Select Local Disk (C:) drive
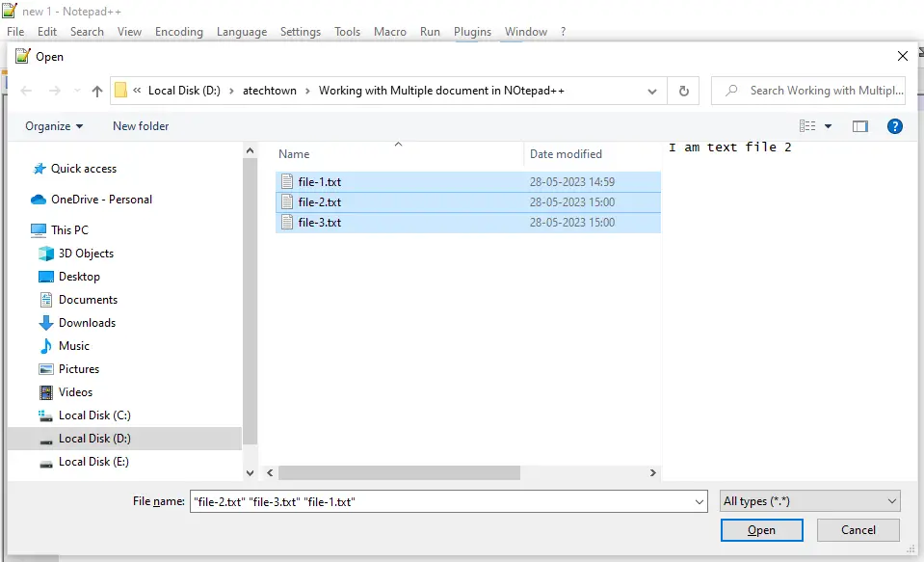 point(94,415)
